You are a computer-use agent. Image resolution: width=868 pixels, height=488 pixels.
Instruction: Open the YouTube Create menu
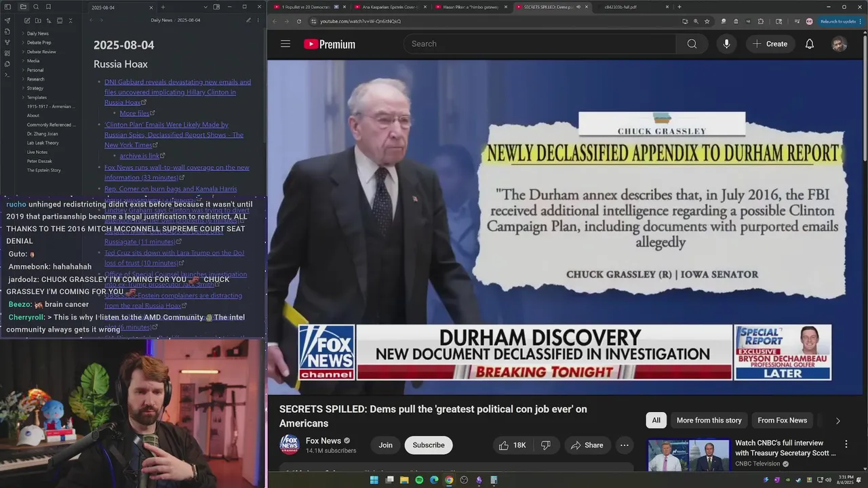[x=770, y=44]
